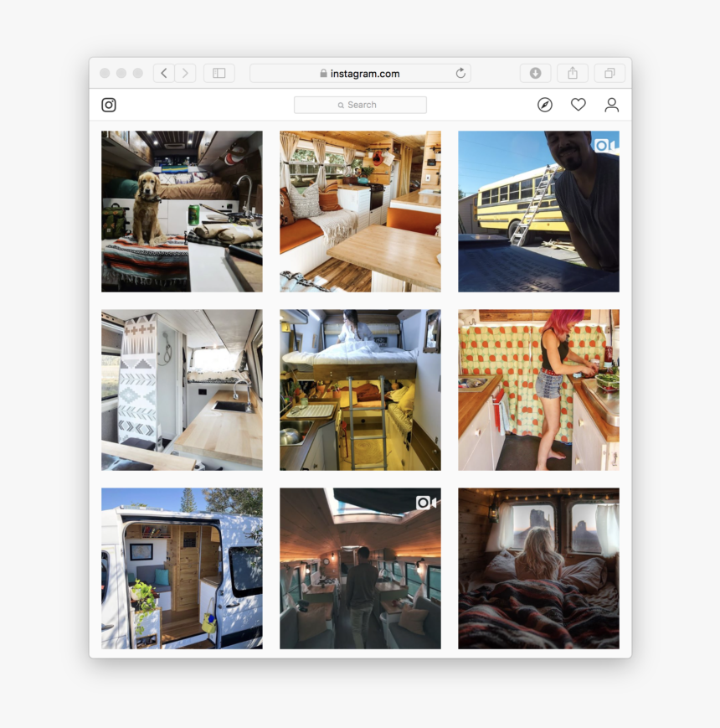720x728 pixels.
Task: Open the golden retriever van photo
Action: (182, 211)
